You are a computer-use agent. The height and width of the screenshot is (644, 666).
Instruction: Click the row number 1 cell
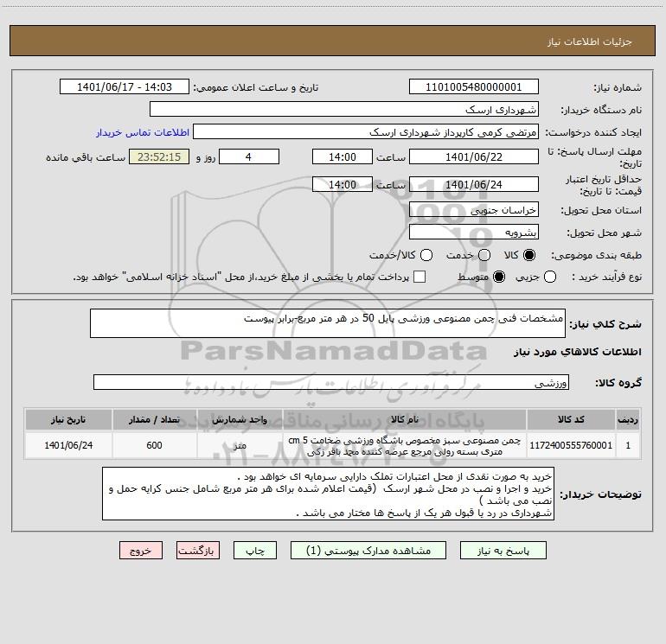[x=628, y=445]
